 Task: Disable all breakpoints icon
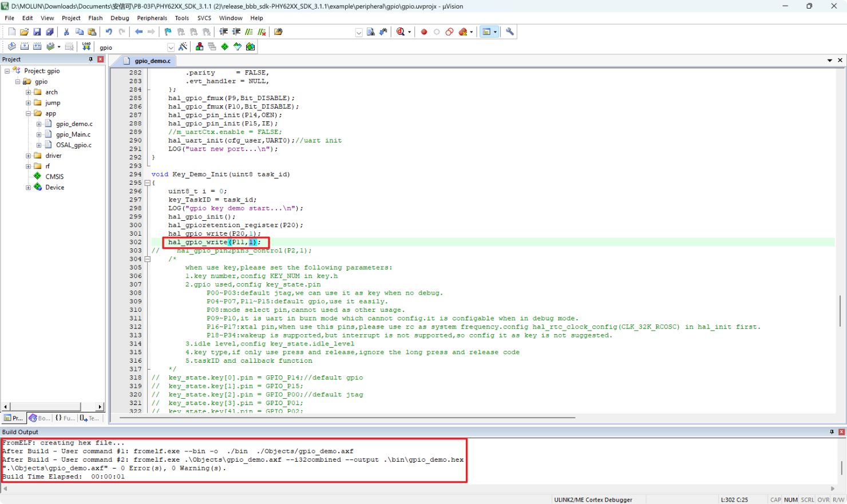click(449, 32)
